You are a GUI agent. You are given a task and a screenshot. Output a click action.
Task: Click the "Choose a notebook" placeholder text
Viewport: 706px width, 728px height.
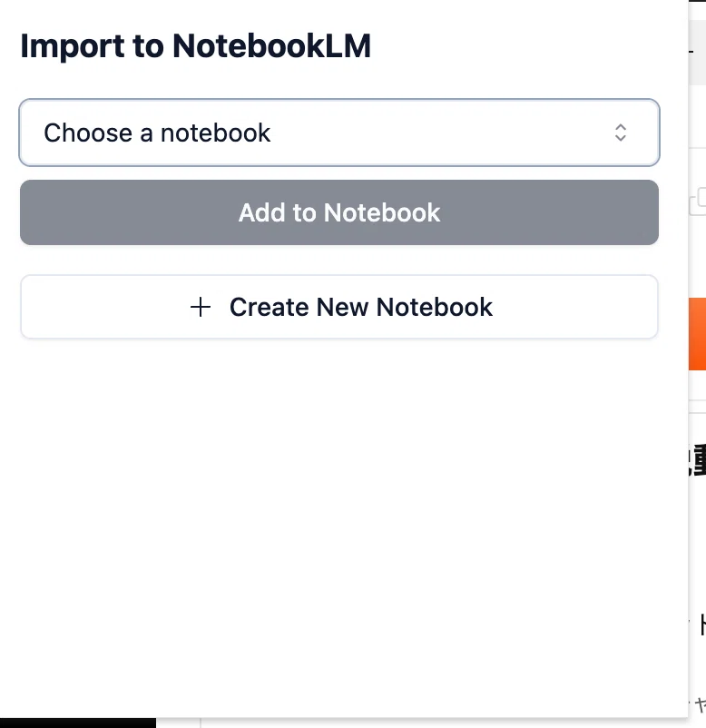(157, 133)
